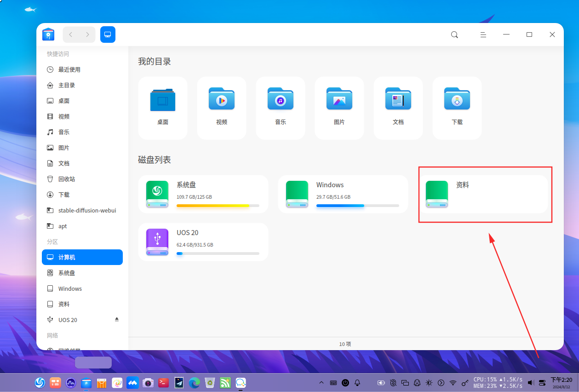Open stable-diffusion-webui bookmark in sidebar
The height and width of the screenshot is (392, 579).
82,210
